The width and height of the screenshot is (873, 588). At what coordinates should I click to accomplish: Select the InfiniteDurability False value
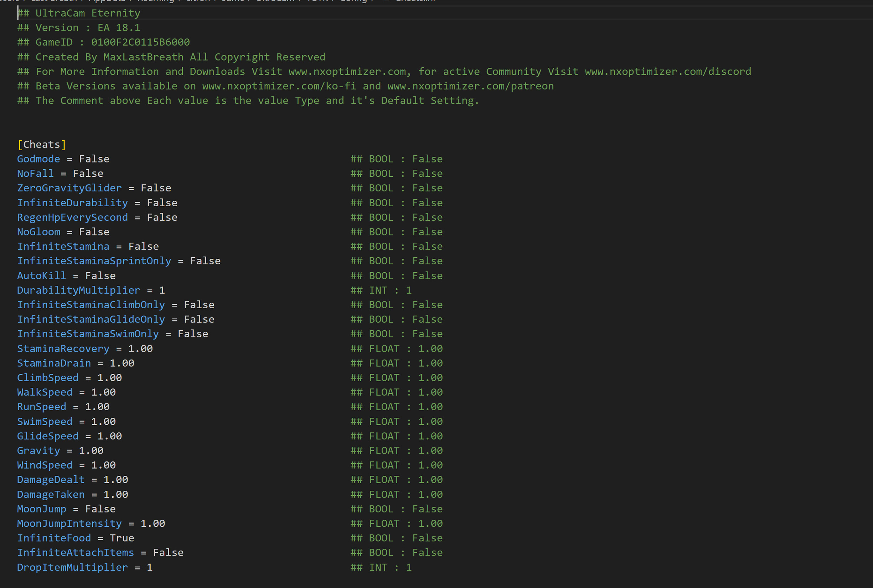pyautogui.click(x=162, y=203)
